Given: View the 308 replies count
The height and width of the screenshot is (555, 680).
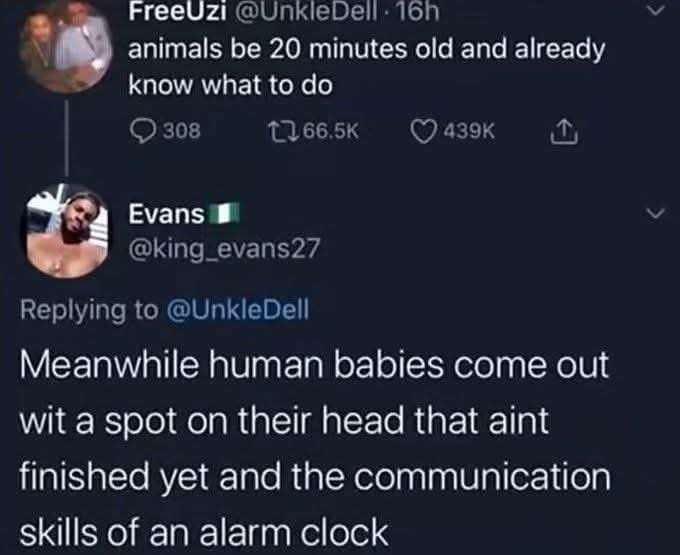Looking at the screenshot, I should coord(181,131).
